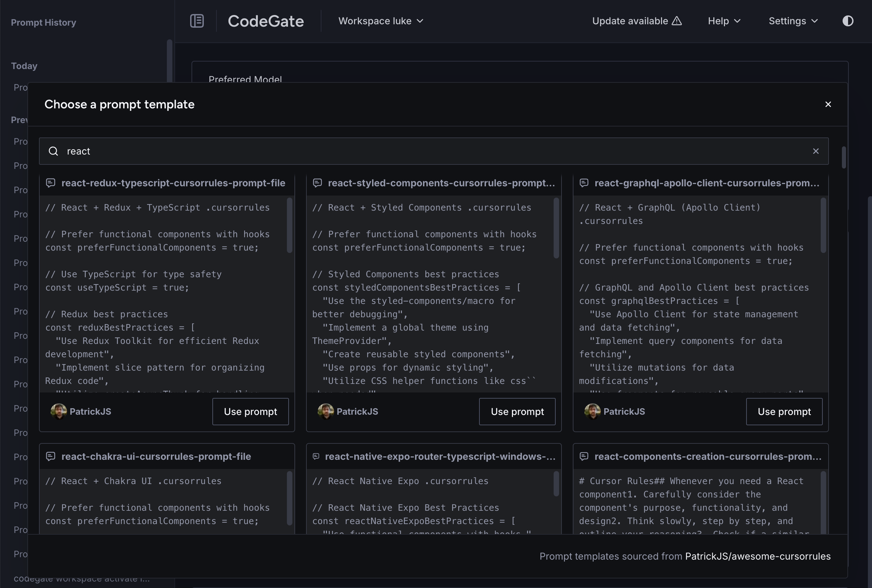Viewport: 872px width, 588px height.
Task: Click "// React Native Expo Best Practices" comment
Action: click(x=406, y=507)
